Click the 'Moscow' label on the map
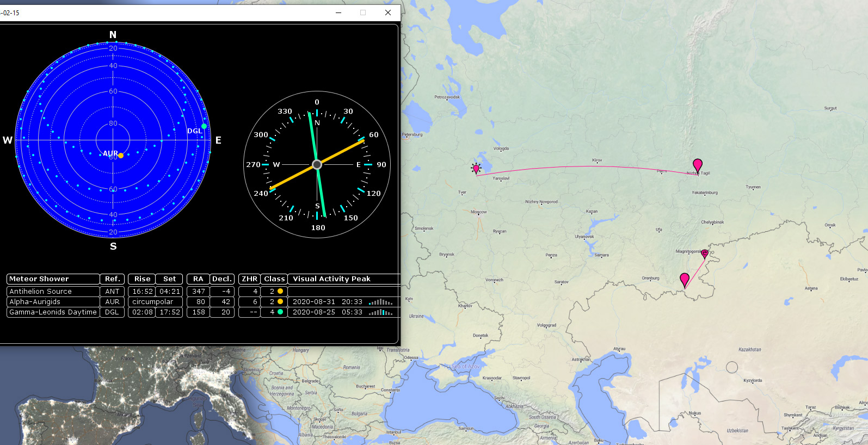The height and width of the screenshot is (445, 868). tap(479, 212)
